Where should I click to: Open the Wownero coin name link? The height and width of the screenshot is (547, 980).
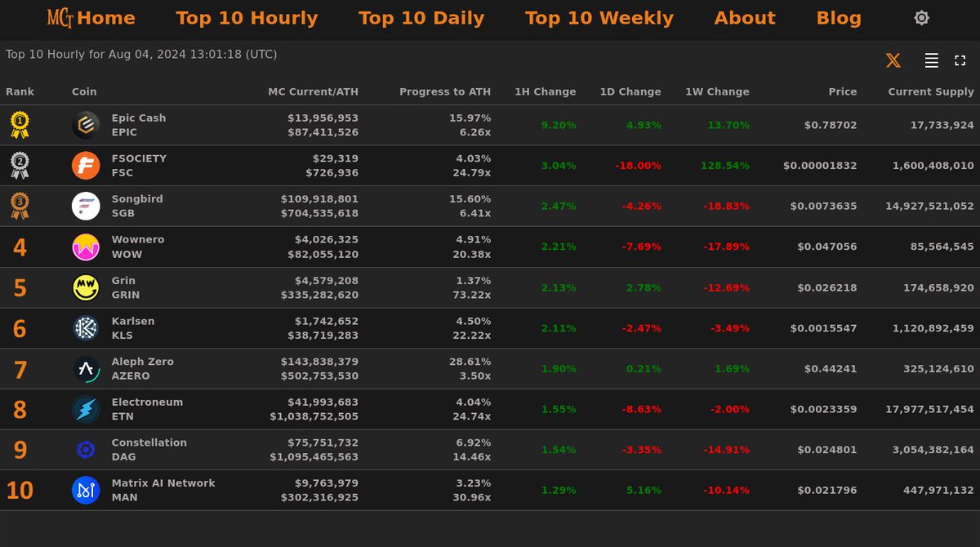[x=138, y=239]
